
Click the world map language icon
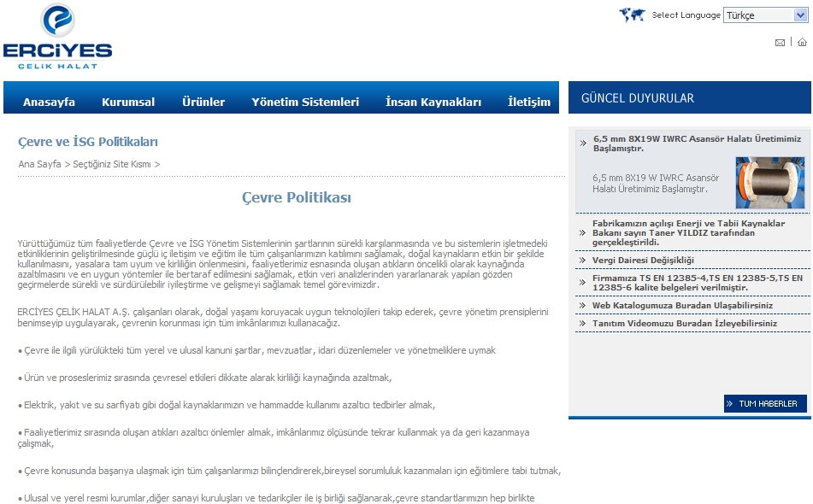[632, 15]
